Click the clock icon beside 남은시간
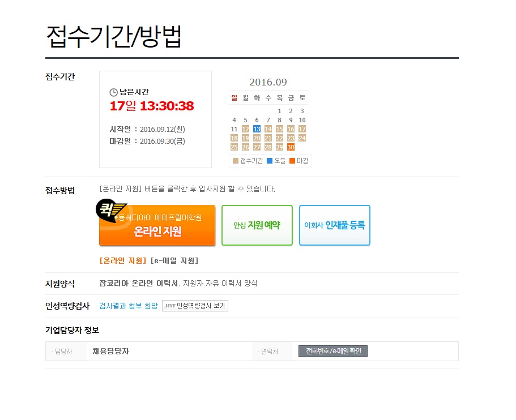The image size is (516, 420). (113, 92)
